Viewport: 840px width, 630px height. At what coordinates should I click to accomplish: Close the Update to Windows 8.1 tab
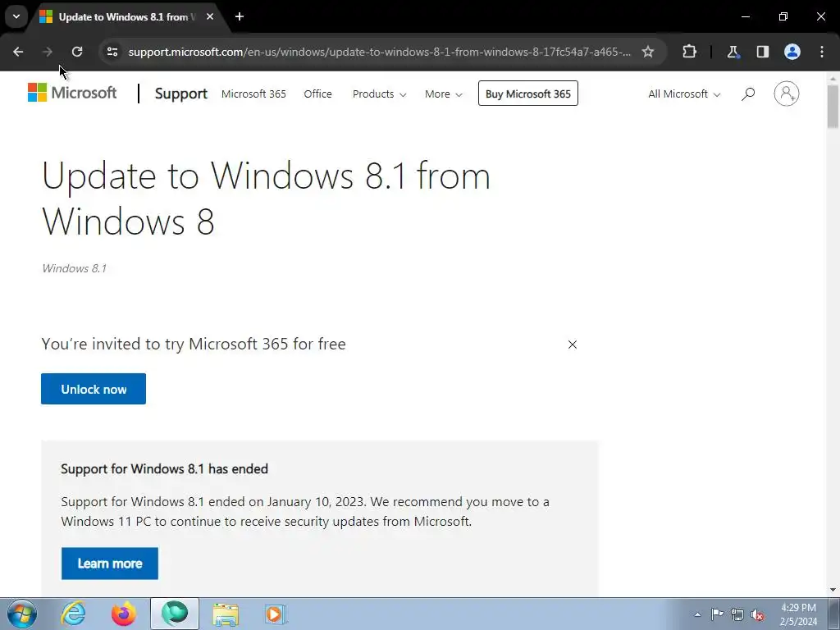pyautogui.click(x=210, y=16)
